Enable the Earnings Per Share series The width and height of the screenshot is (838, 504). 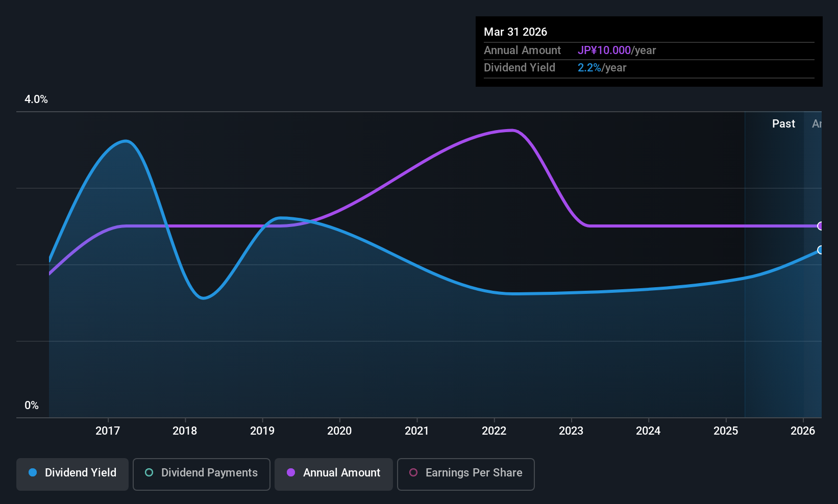pyautogui.click(x=466, y=474)
